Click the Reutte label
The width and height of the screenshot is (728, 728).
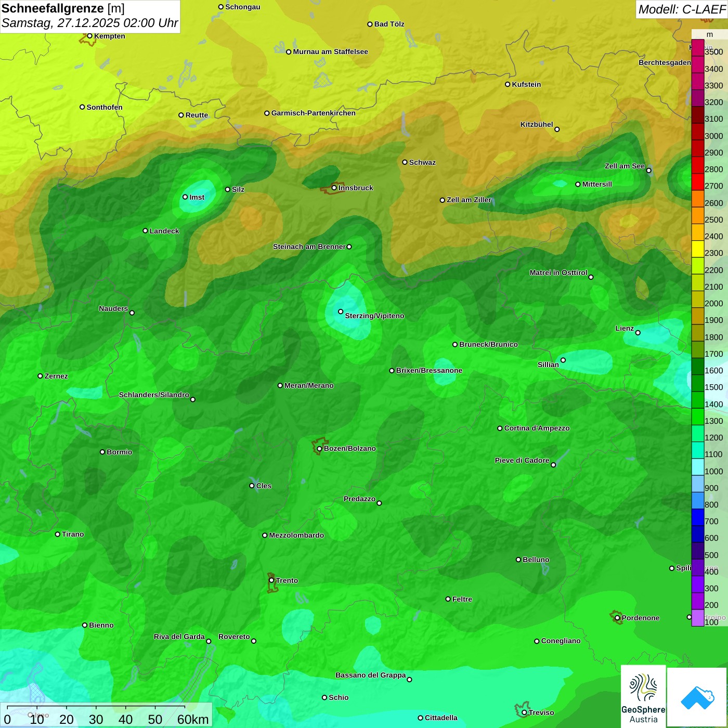point(197,115)
